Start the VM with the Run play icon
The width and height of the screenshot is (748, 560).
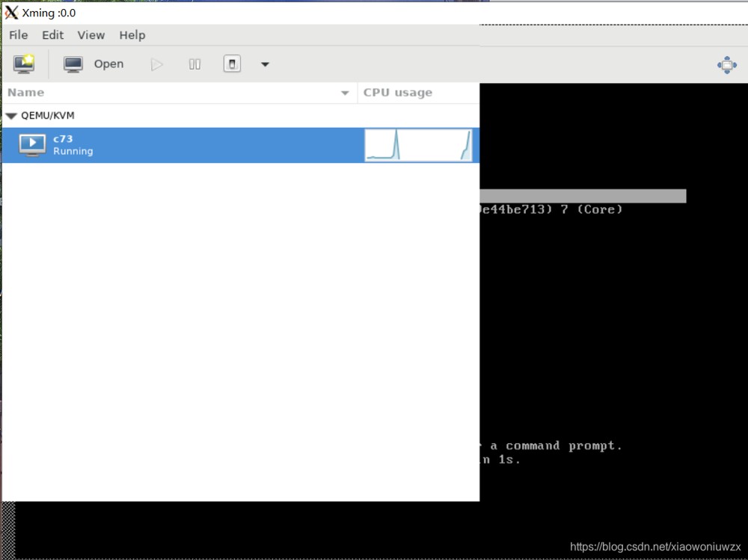[156, 64]
